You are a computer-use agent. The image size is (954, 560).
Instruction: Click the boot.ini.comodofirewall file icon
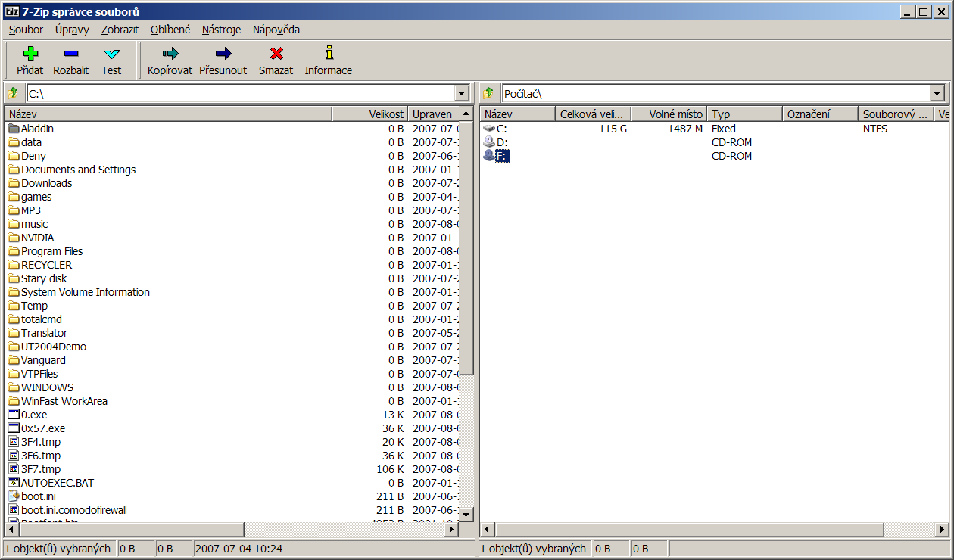(x=13, y=510)
